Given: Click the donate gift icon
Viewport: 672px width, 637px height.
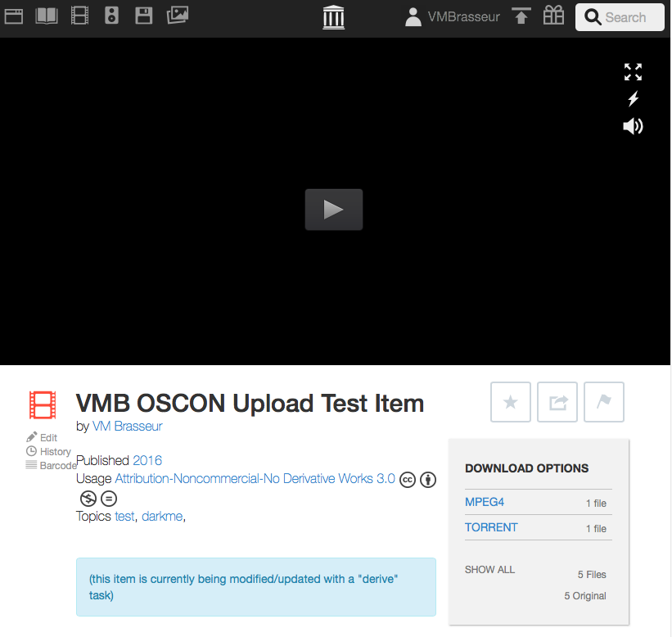Looking at the screenshot, I should (553, 16).
